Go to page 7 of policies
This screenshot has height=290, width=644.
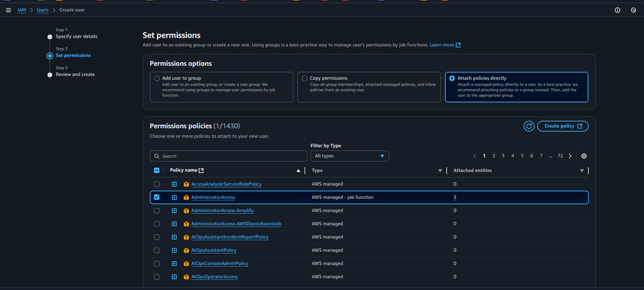click(x=541, y=156)
